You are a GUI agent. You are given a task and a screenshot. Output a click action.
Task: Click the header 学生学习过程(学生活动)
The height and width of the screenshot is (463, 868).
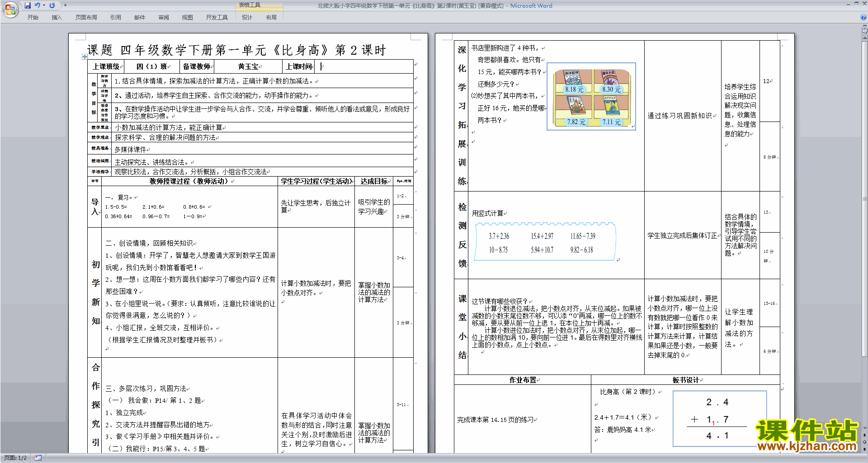coord(316,181)
